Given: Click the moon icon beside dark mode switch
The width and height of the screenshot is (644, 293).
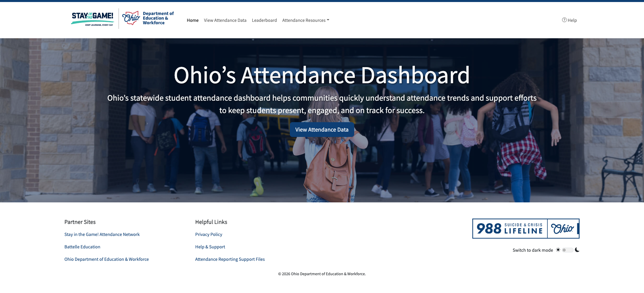Looking at the screenshot, I should [x=577, y=250].
